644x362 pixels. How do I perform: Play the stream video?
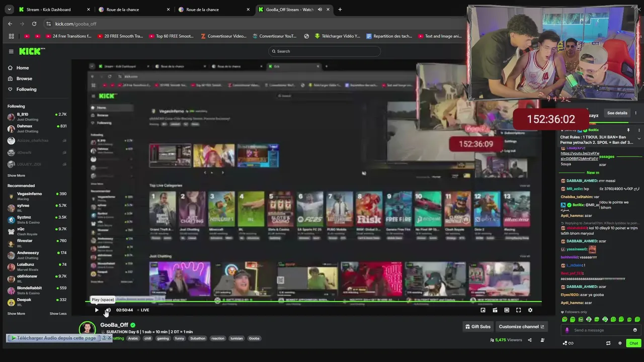pos(97,310)
